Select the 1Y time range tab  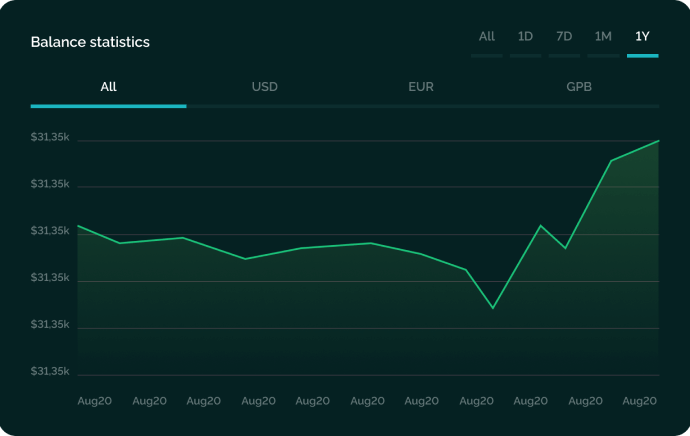pos(642,37)
